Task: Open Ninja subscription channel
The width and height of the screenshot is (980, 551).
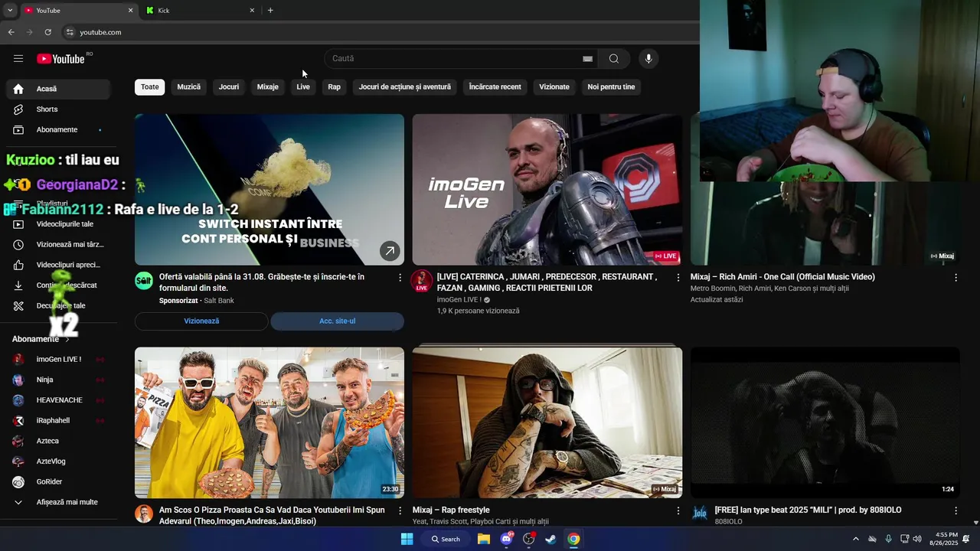Action: tap(58, 380)
